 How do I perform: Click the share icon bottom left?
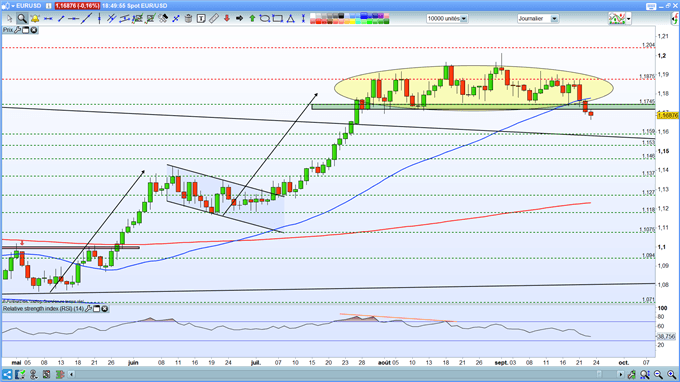7,374
